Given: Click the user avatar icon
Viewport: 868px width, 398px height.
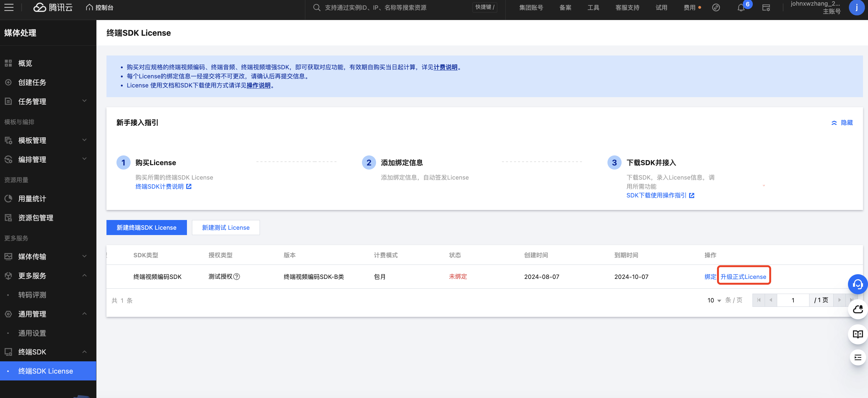Looking at the screenshot, I should click(856, 8).
